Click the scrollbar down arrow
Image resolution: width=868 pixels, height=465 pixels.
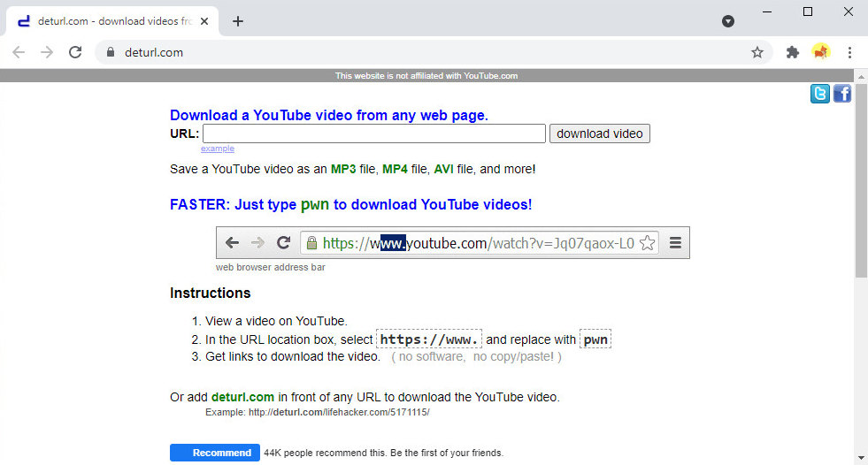861,458
